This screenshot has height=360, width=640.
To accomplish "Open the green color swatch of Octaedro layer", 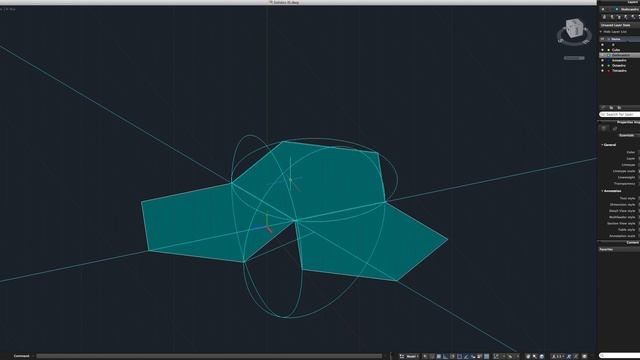I will (x=609, y=65).
